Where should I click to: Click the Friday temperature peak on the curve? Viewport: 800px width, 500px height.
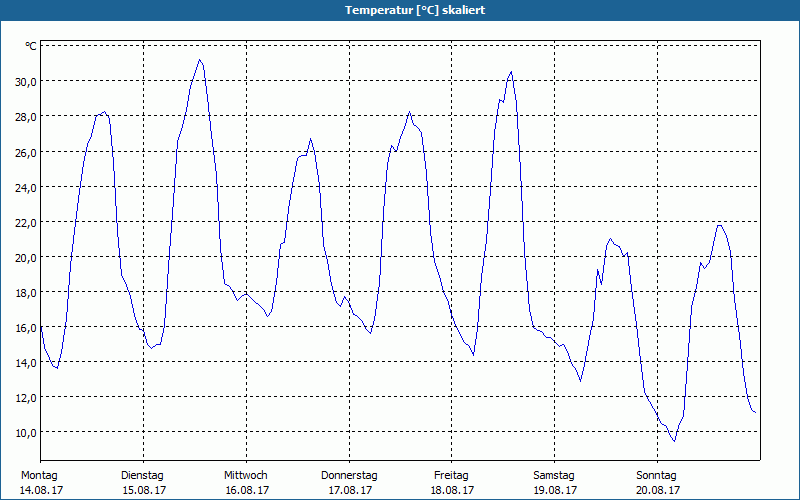coord(511,72)
